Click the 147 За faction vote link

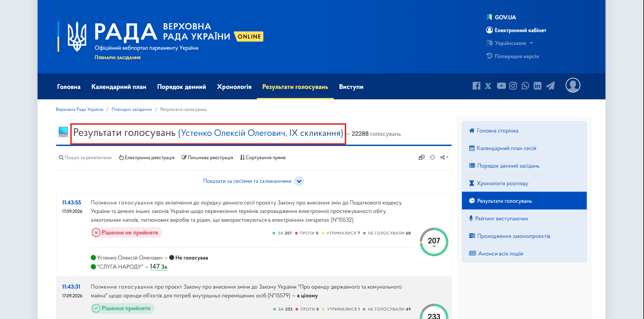158,267
